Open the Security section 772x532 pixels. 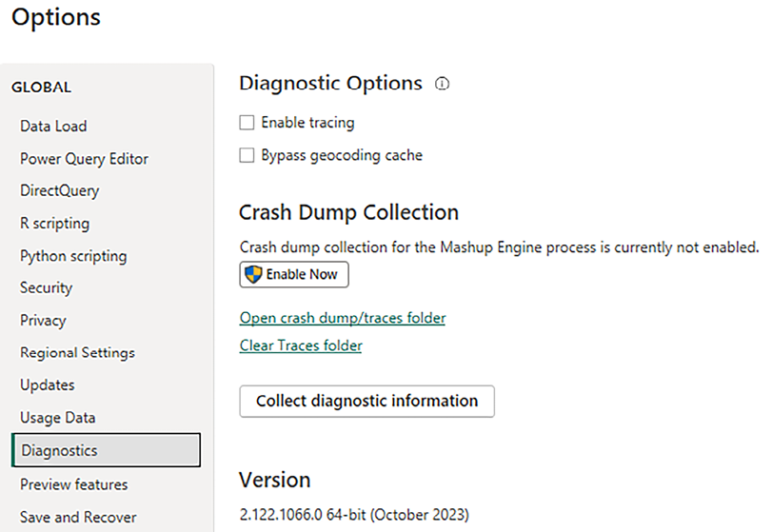(46, 287)
